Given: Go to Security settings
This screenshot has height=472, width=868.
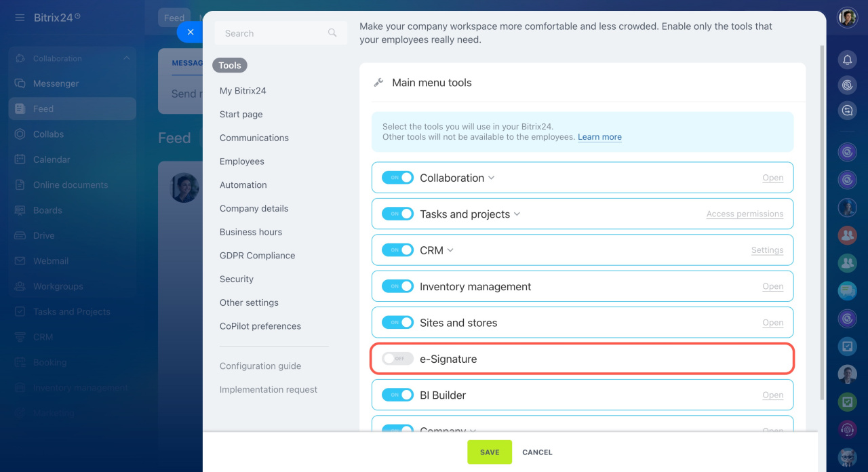Looking at the screenshot, I should pyautogui.click(x=236, y=279).
